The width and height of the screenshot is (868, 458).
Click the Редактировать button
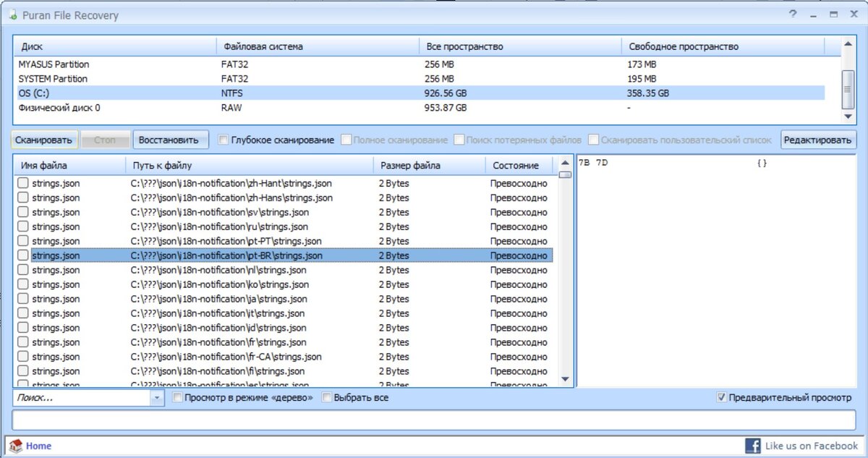818,140
